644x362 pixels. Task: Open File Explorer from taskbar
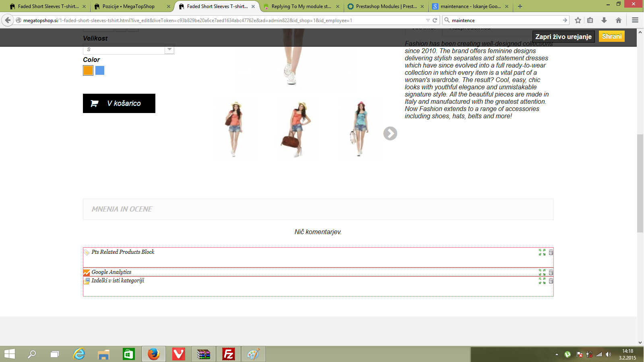104,354
